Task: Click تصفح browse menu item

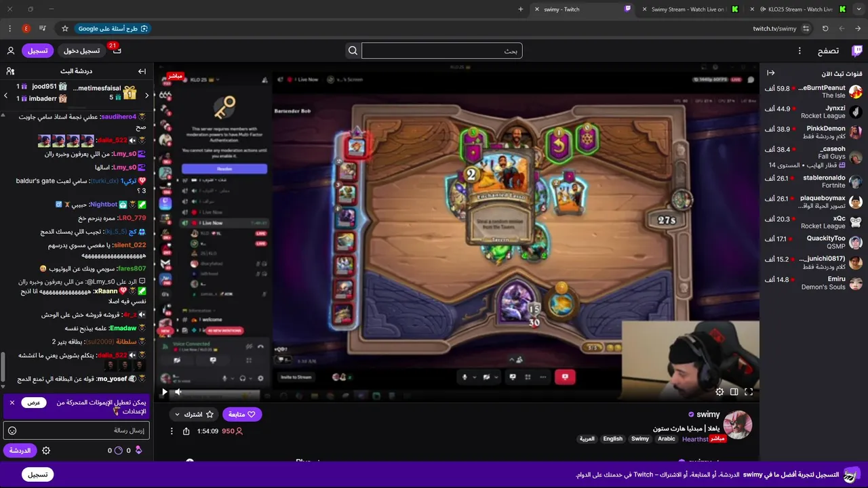Action: click(x=828, y=51)
